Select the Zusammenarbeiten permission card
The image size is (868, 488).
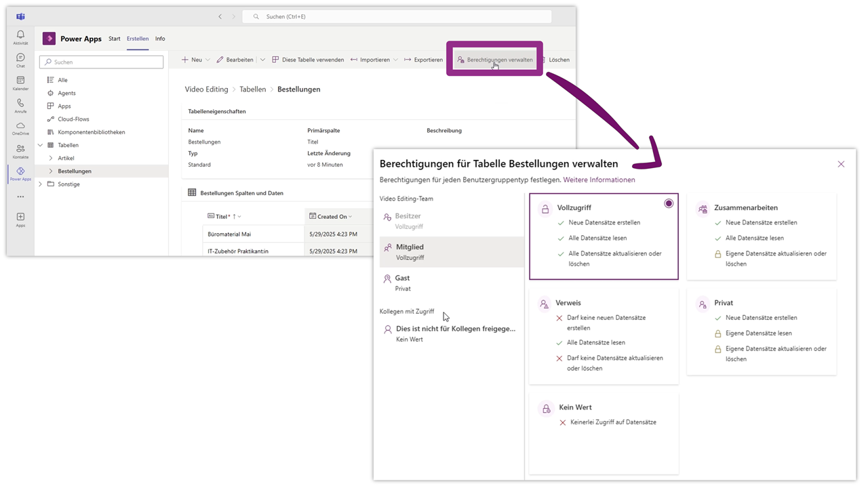pos(762,235)
